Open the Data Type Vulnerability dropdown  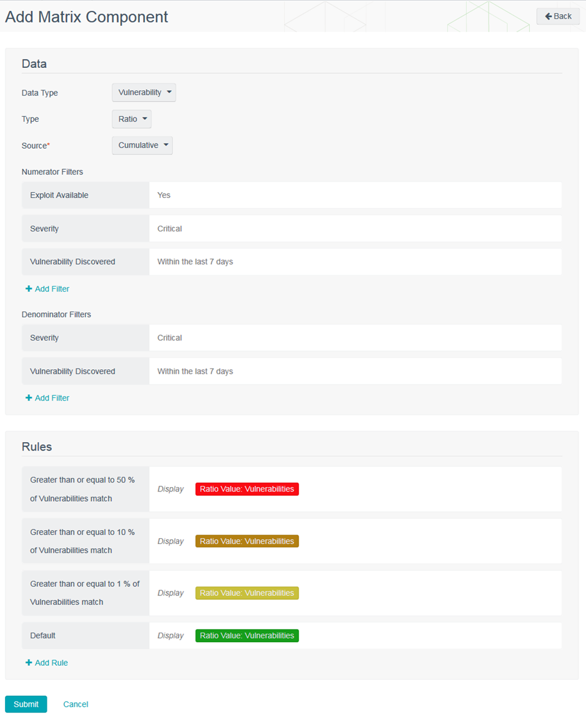144,92
